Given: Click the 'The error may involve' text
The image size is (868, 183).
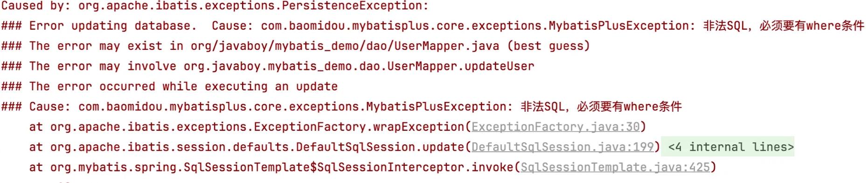Looking at the screenshot, I should pos(103,66).
